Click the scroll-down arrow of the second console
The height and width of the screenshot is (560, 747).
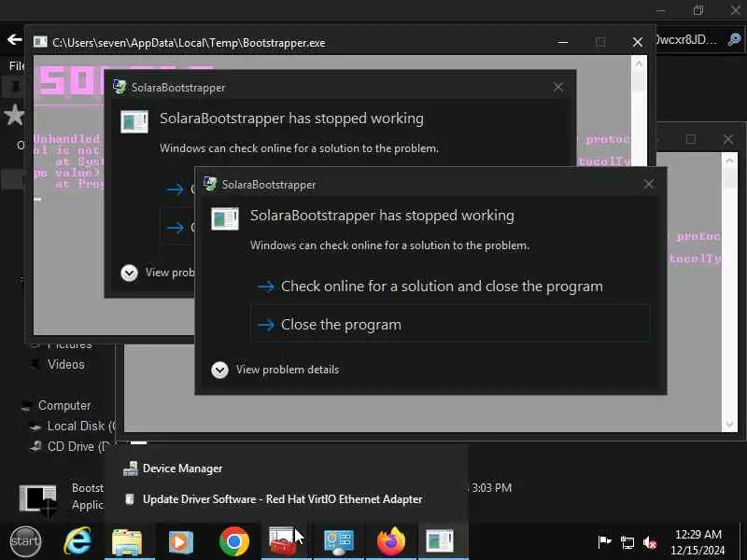[x=729, y=425]
